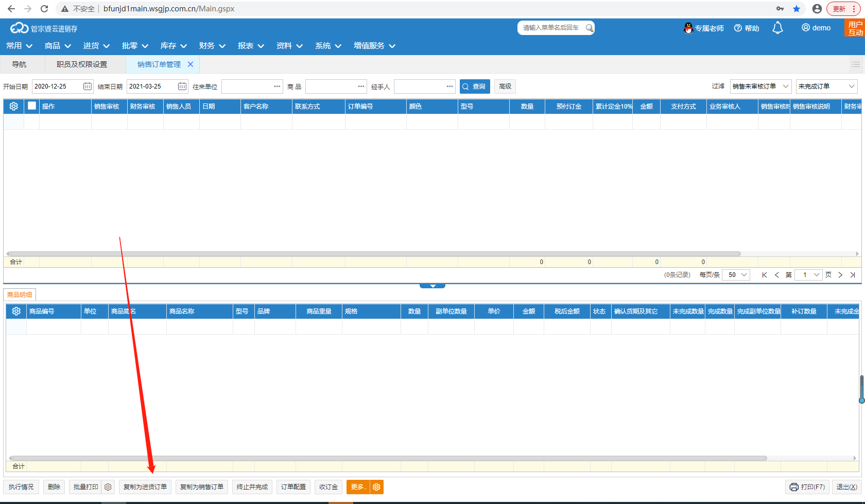Screen dimensions: 865x504
Task: Open the 报表 menu
Action: pyautogui.click(x=251, y=46)
